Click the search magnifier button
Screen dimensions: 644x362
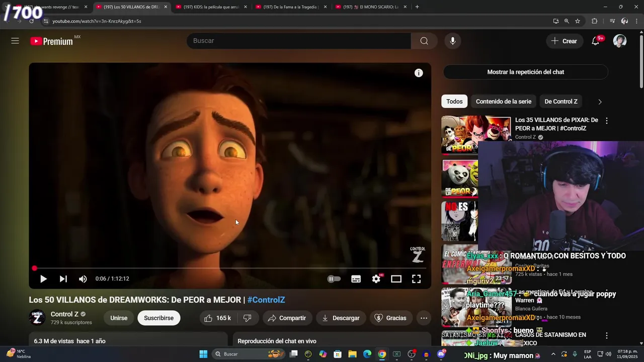pyautogui.click(x=424, y=41)
